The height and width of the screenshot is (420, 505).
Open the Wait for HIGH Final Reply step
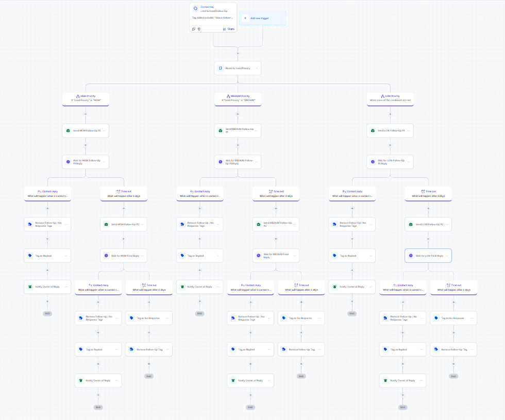(x=124, y=256)
